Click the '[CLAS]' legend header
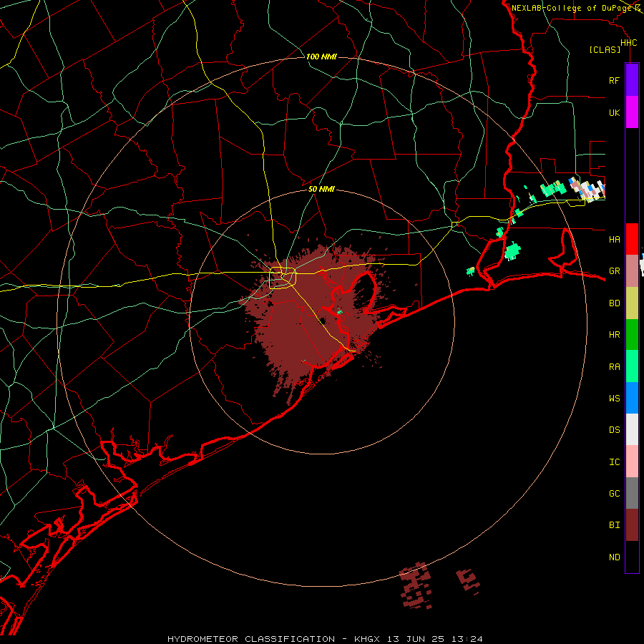The width and height of the screenshot is (644, 644). click(x=605, y=49)
